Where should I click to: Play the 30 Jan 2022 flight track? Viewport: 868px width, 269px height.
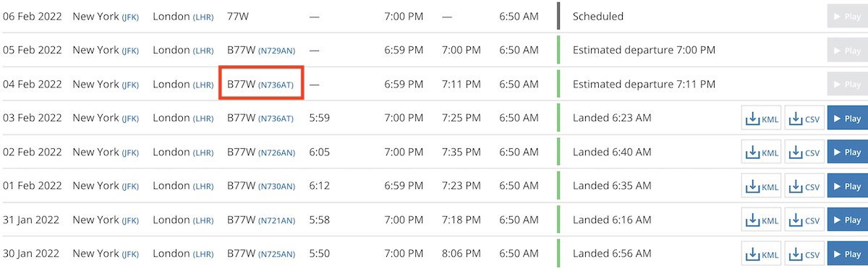tap(848, 255)
